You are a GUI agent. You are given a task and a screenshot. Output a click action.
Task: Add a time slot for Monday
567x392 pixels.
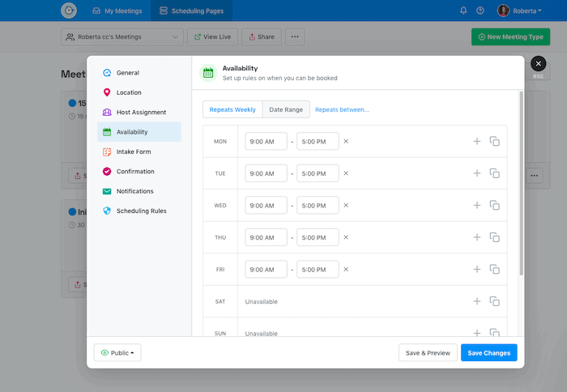coord(477,142)
